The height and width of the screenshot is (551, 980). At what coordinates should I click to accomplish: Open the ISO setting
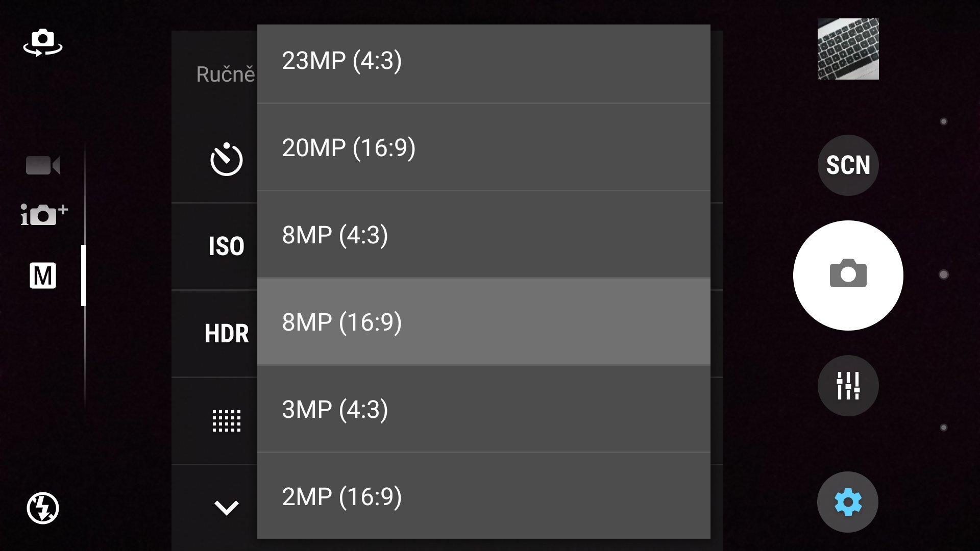tap(226, 246)
